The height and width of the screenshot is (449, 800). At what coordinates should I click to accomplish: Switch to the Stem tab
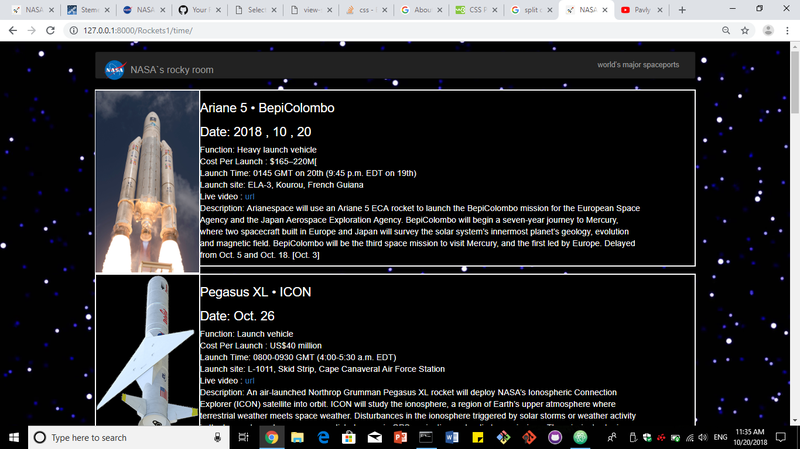pyautogui.click(x=88, y=10)
